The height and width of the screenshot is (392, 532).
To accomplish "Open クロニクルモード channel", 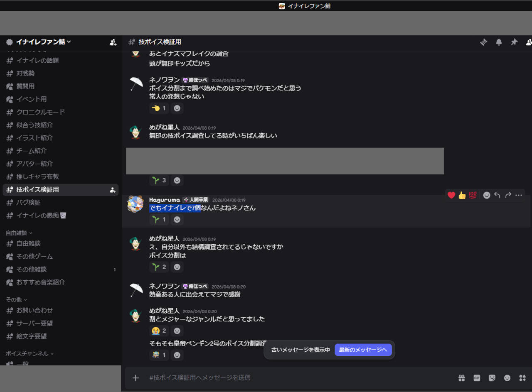I will 61,112.
